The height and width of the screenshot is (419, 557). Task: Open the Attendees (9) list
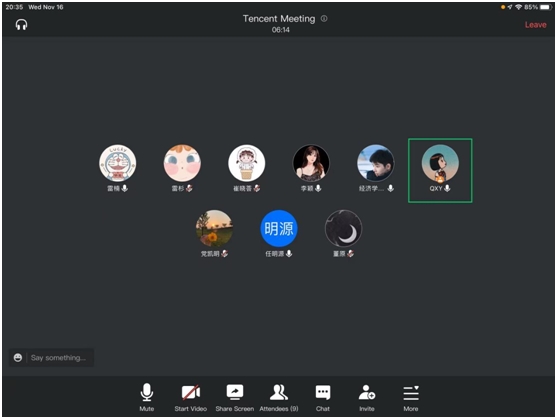279,392
